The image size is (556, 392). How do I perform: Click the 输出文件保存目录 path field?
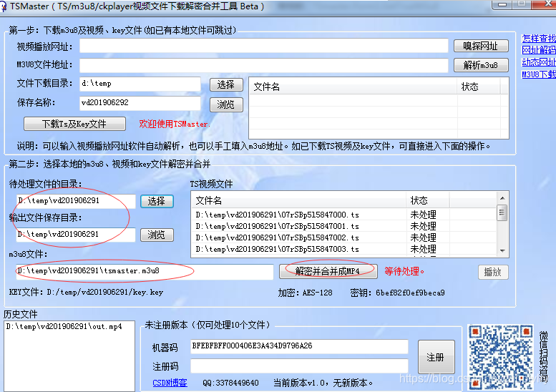76,235
